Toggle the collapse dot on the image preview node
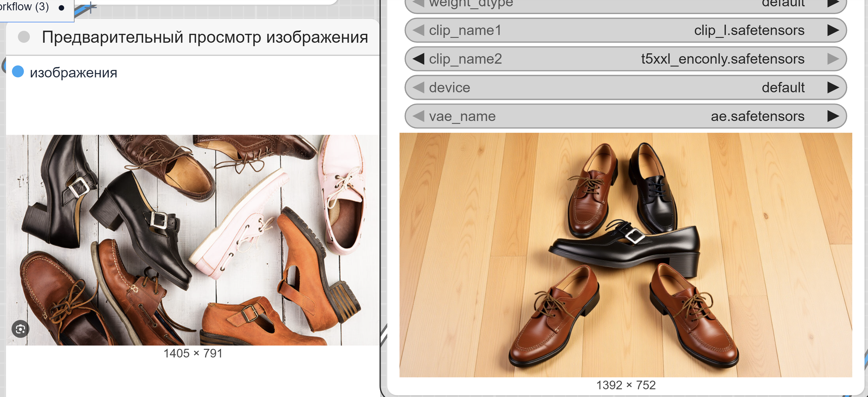The height and width of the screenshot is (397, 868). click(24, 37)
